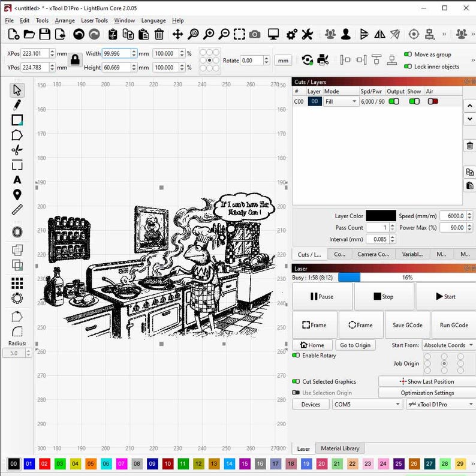Expand more color palette swatches
The image size is (476, 476).
[x=472, y=463]
